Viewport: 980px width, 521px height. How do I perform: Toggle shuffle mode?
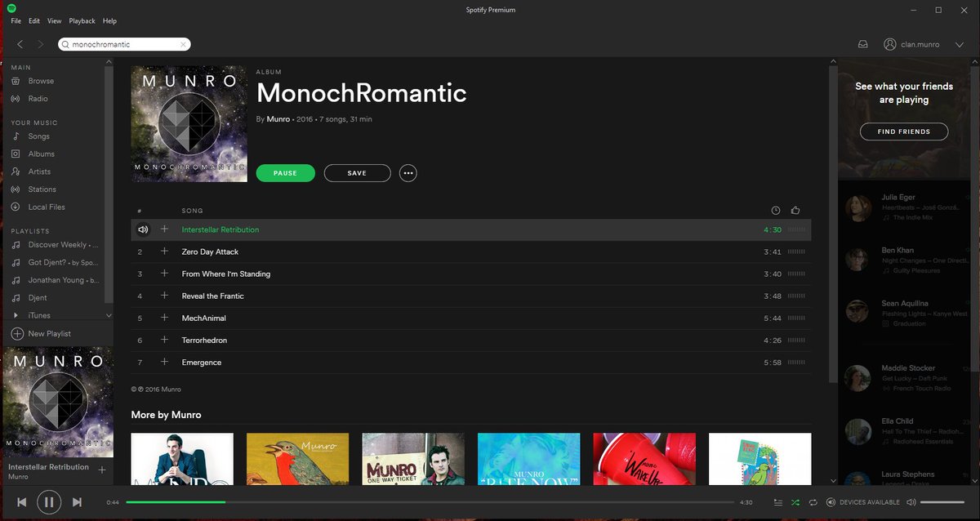pyautogui.click(x=795, y=502)
